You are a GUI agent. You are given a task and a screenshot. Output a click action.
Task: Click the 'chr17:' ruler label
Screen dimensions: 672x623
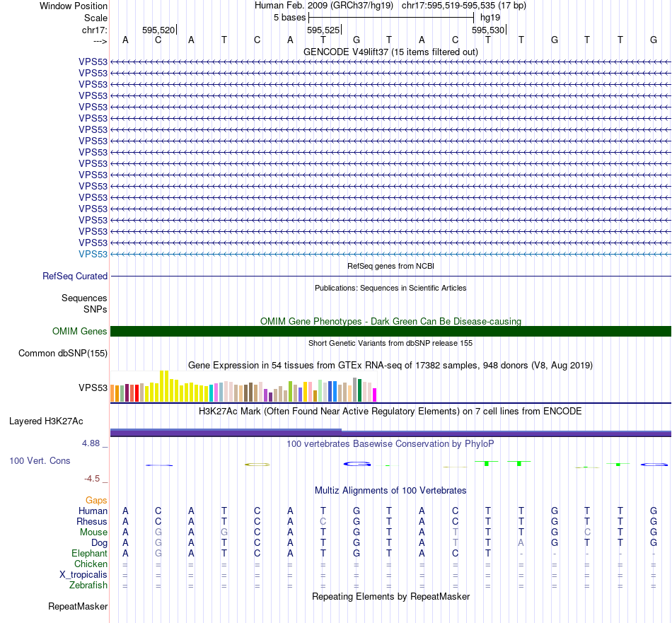click(x=94, y=30)
